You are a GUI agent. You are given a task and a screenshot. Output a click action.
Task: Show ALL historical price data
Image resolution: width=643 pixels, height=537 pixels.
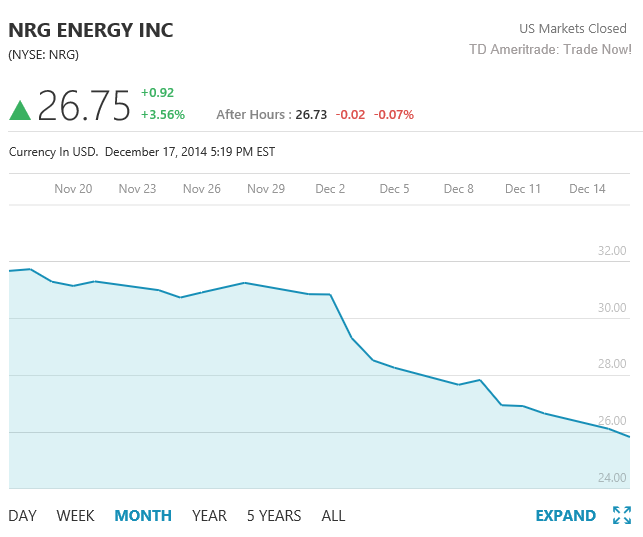coord(333,516)
